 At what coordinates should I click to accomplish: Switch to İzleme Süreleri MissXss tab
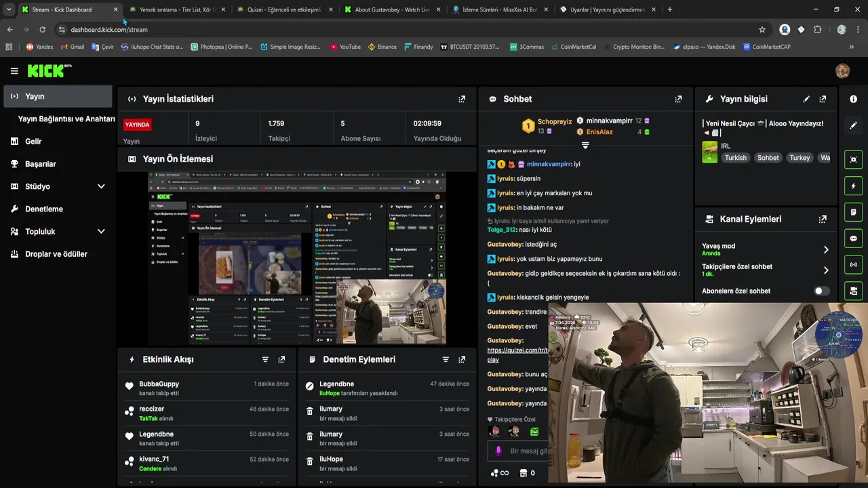click(500, 9)
